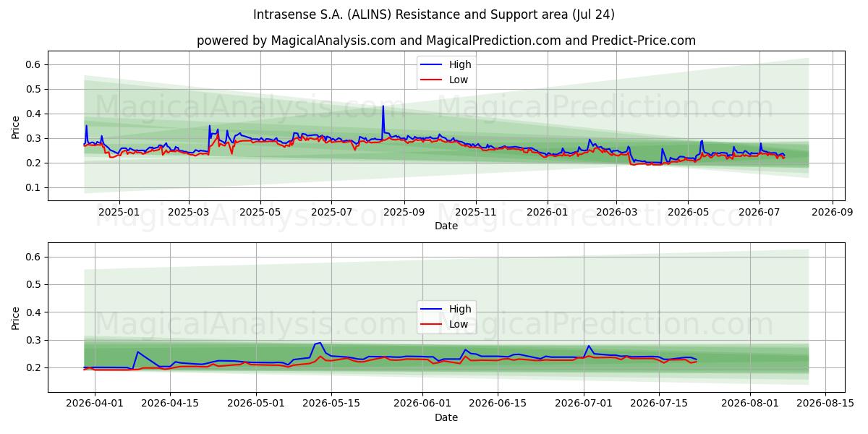Screen dimensions: 868x434
Task: Click the 'Price' y-axis label of bottom chart
Action: click(16, 318)
